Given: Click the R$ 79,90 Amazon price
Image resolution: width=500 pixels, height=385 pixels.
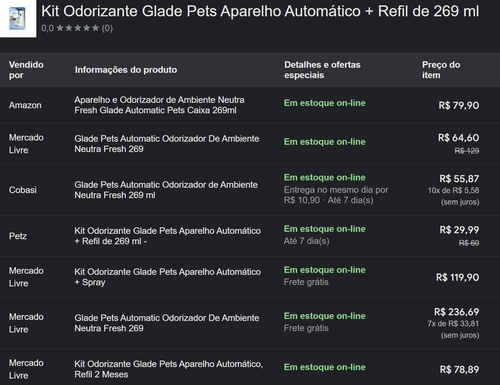Looking at the screenshot, I should 458,105.
